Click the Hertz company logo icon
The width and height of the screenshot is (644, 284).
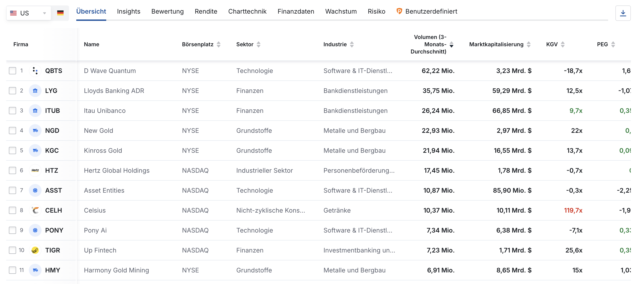[x=35, y=170]
